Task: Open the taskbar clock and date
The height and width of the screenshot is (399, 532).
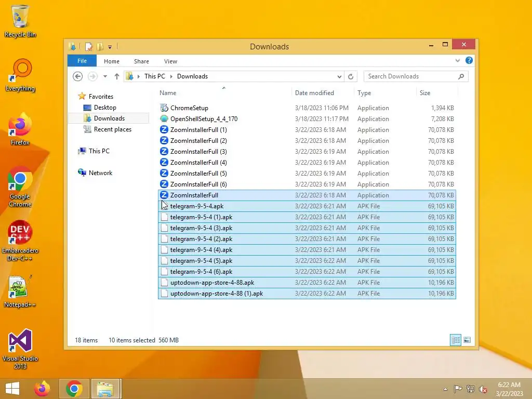Action: [509, 389]
